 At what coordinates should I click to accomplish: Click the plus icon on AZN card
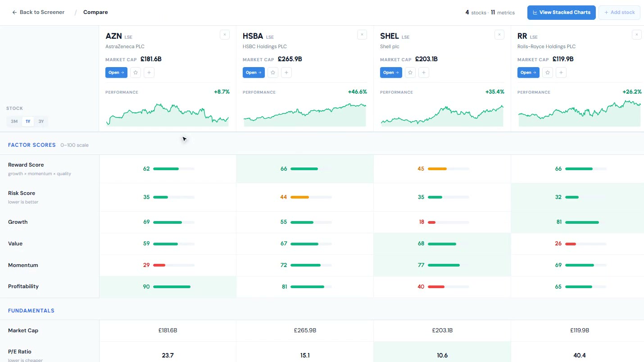point(149,72)
